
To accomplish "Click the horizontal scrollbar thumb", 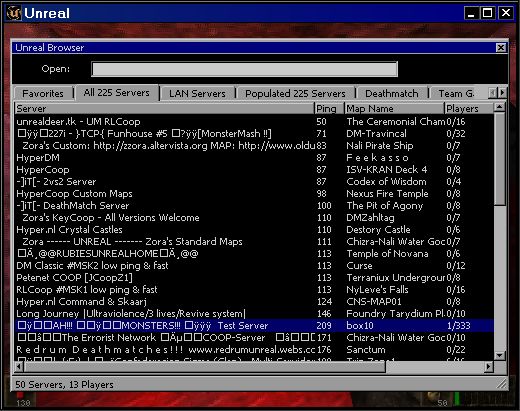I will pyautogui.click(x=205, y=367).
